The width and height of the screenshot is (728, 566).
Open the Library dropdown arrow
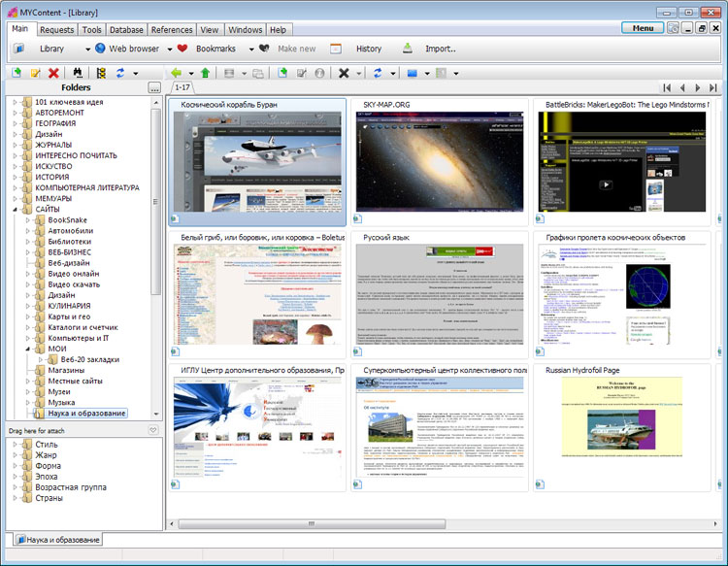pyautogui.click(x=86, y=49)
